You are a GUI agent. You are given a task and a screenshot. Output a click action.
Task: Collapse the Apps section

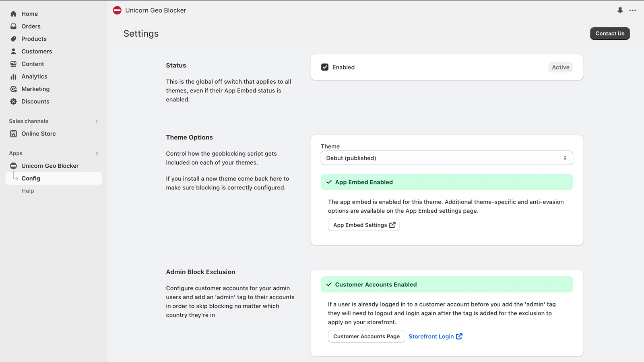96,153
